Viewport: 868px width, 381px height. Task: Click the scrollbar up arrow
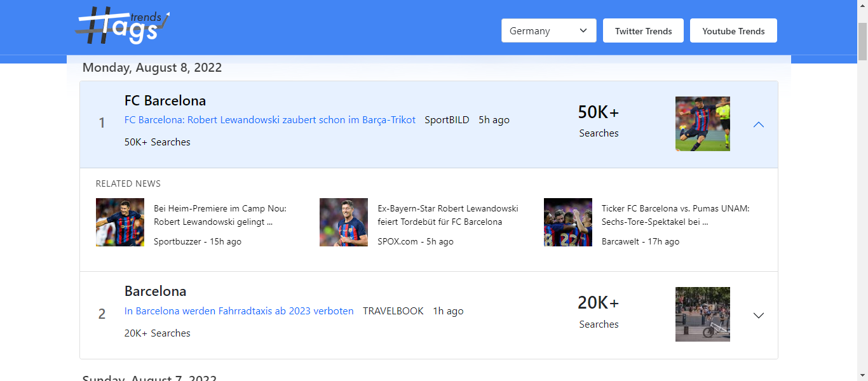(x=862, y=6)
